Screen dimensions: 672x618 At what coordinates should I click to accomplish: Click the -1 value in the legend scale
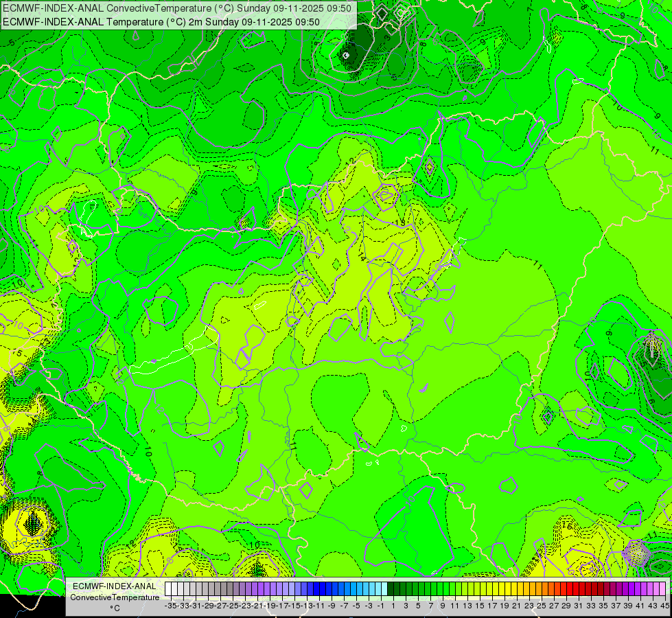[x=381, y=606]
